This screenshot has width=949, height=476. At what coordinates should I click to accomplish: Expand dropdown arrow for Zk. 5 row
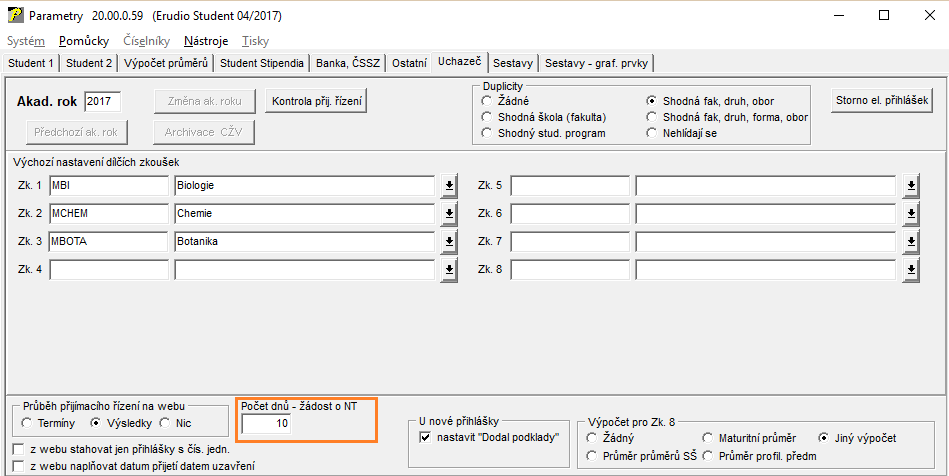(911, 186)
